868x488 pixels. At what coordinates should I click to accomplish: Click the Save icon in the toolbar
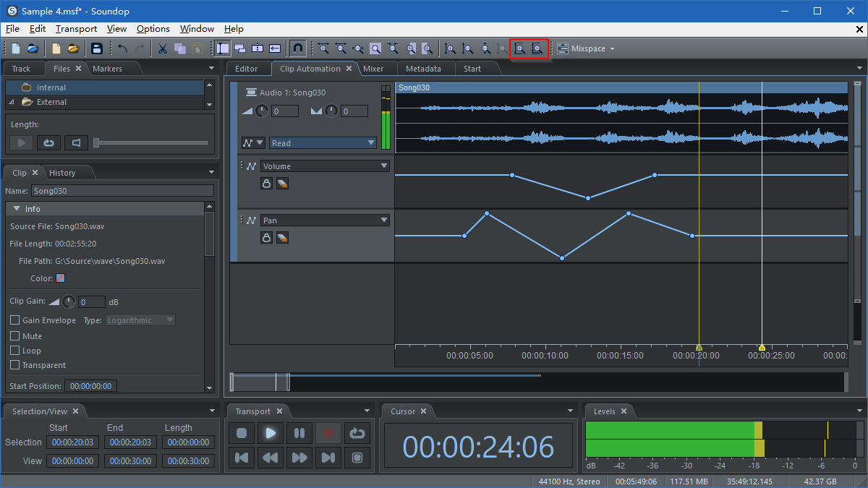click(97, 48)
